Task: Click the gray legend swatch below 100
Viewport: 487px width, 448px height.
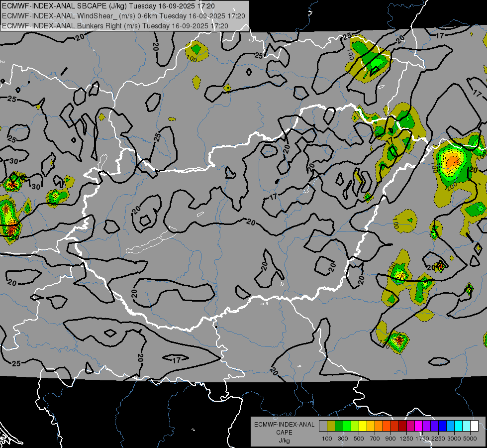Action: pos(323,426)
